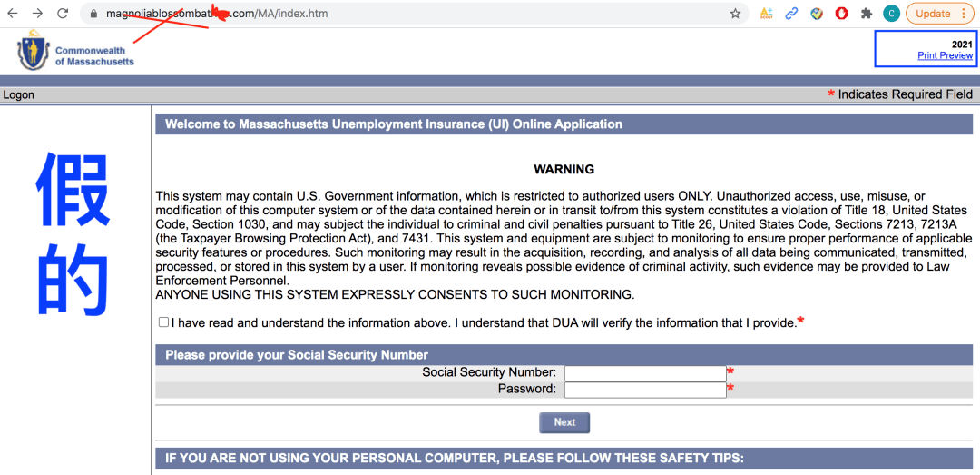Click the first yellow extension icon after the star
Image resolution: width=980 pixels, height=475 pixels.
coord(766,13)
